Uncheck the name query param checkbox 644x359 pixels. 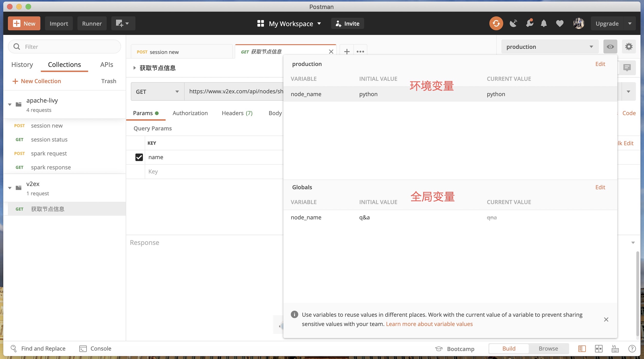point(139,157)
